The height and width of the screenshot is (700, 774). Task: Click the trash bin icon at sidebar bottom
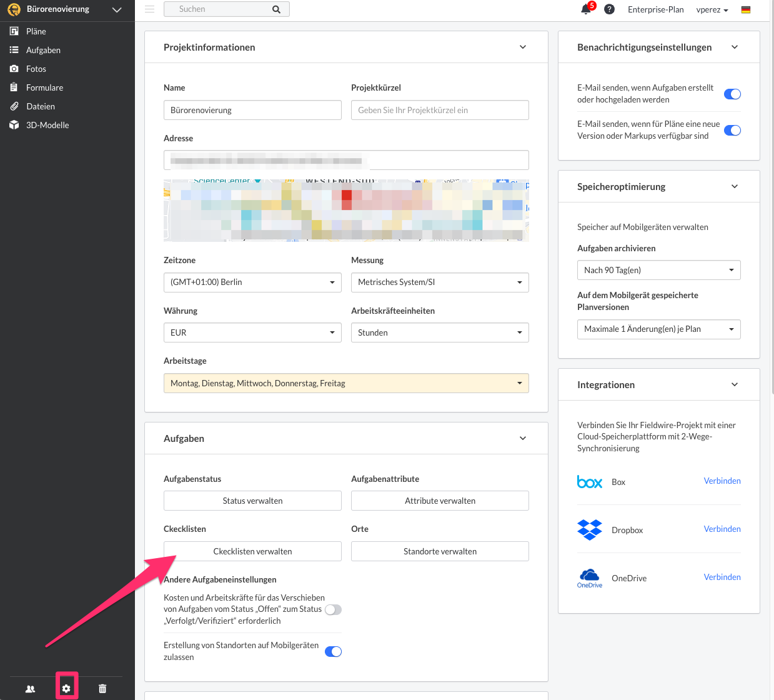coord(102,689)
